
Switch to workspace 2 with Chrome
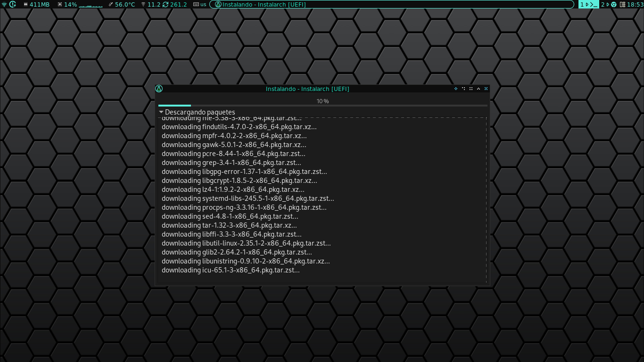pos(609,4)
